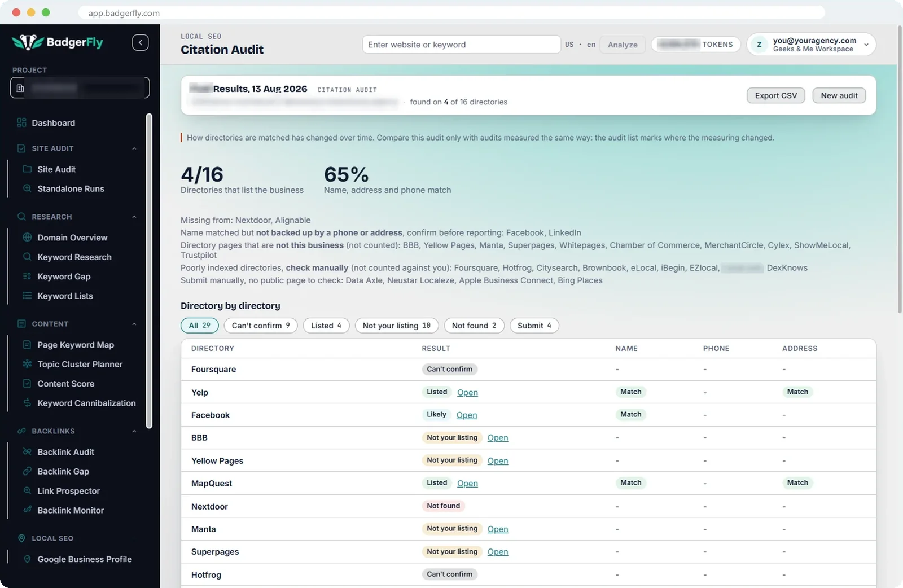Click the Keyword Gap icon

coord(27,276)
